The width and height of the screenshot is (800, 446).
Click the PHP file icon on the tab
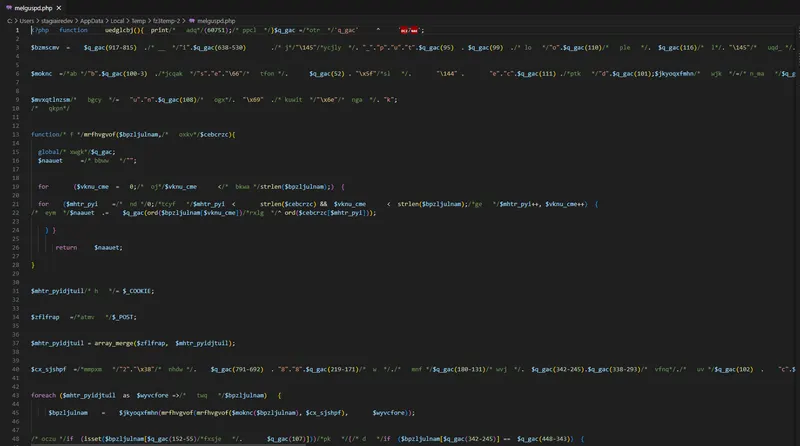tap(9, 8)
